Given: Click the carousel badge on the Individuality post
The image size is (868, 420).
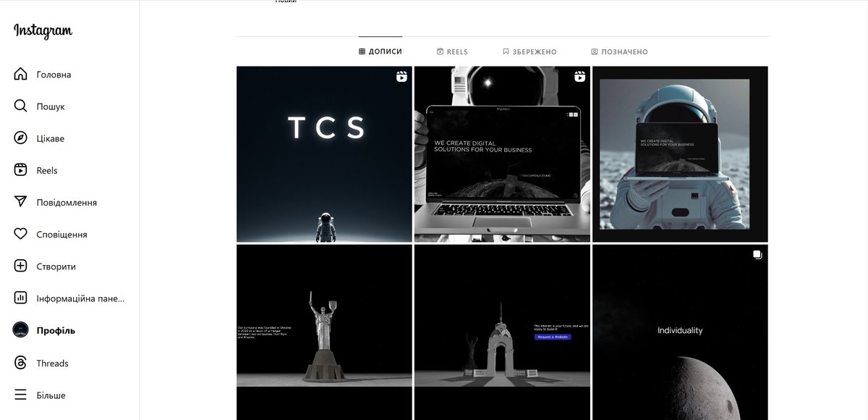Looking at the screenshot, I should point(757,254).
